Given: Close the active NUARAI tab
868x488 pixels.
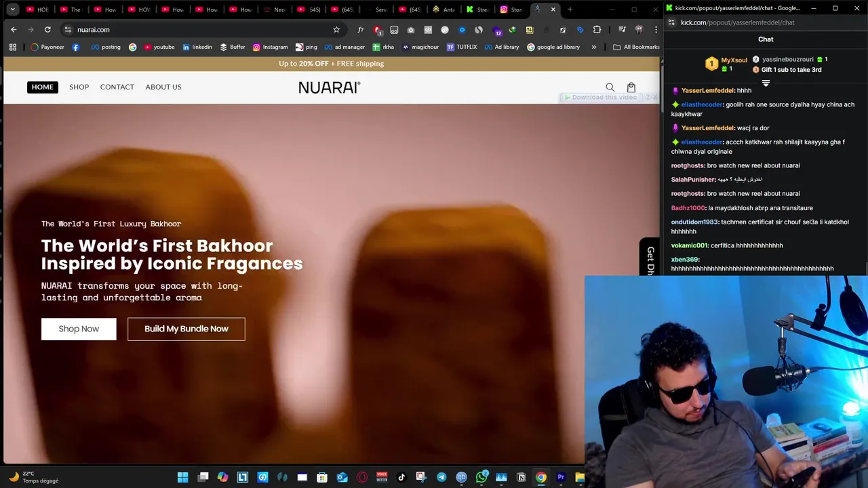Looking at the screenshot, I should click(x=553, y=9).
